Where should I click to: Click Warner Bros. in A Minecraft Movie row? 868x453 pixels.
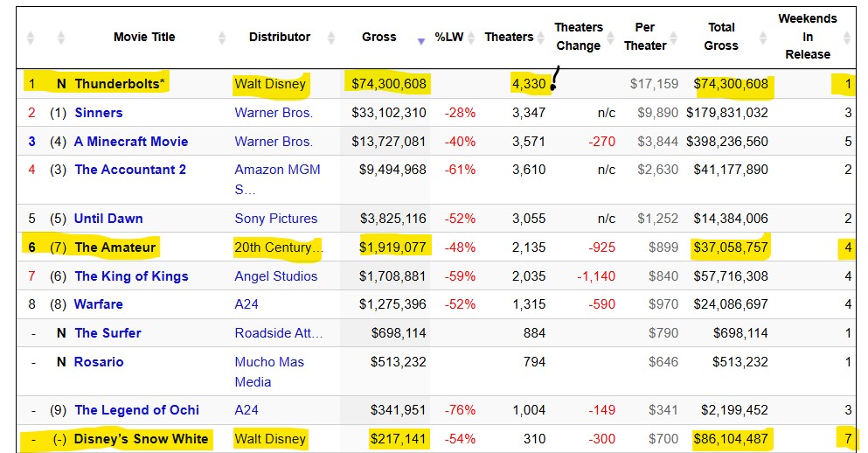(274, 141)
